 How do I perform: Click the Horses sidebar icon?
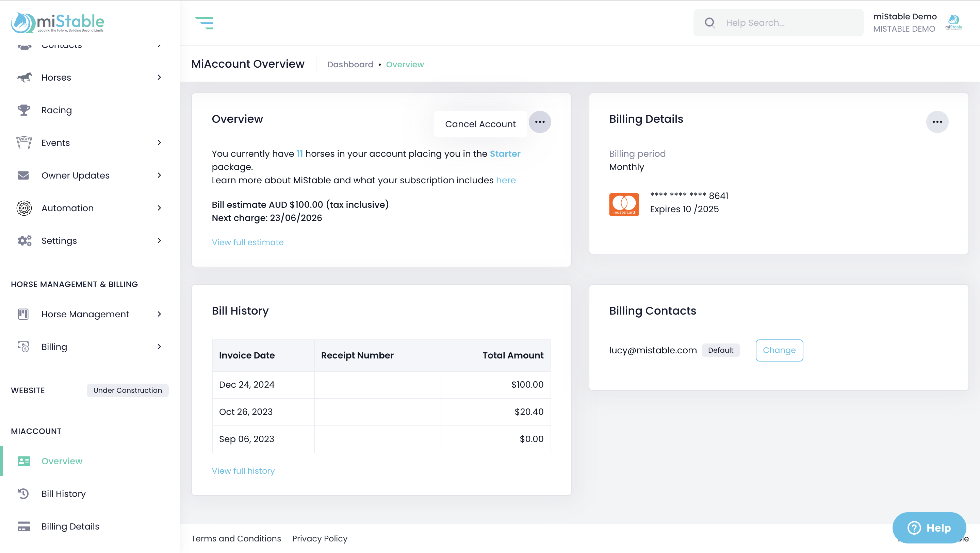coord(24,77)
